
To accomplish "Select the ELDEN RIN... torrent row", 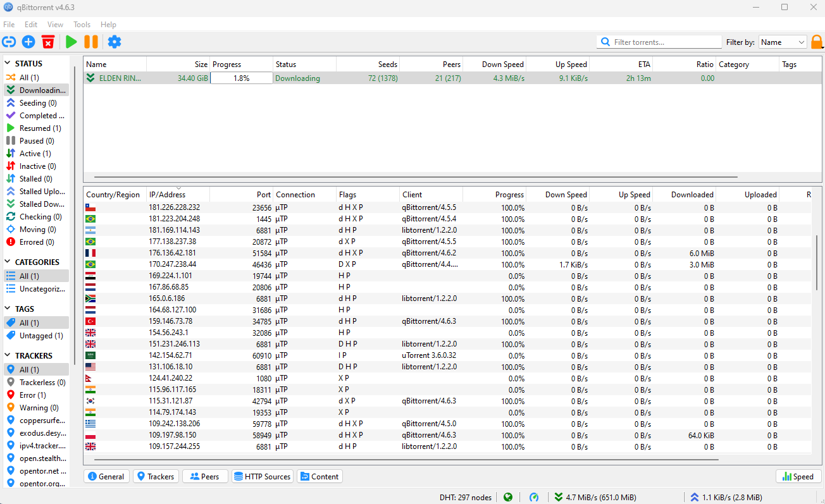I will pyautogui.click(x=454, y=78).
